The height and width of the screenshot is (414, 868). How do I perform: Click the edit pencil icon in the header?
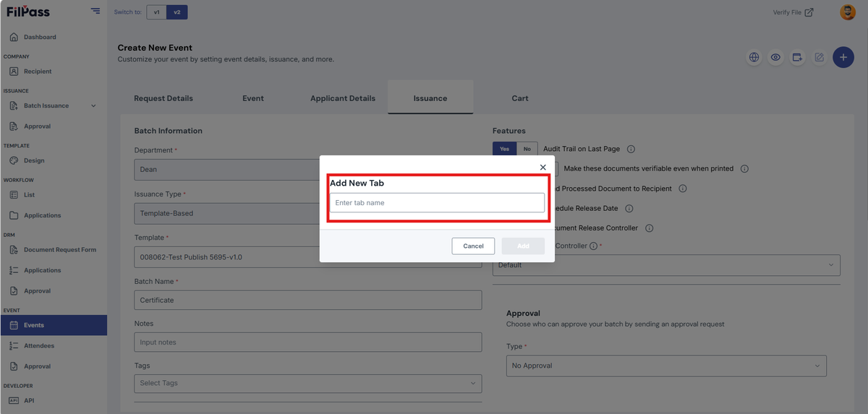coord(819,57)
